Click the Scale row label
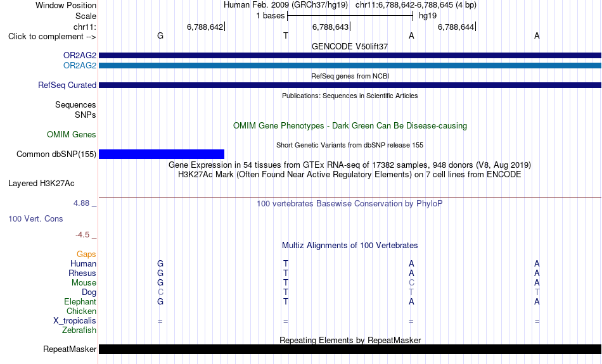 pyautogui.click(x=86, y=16)
